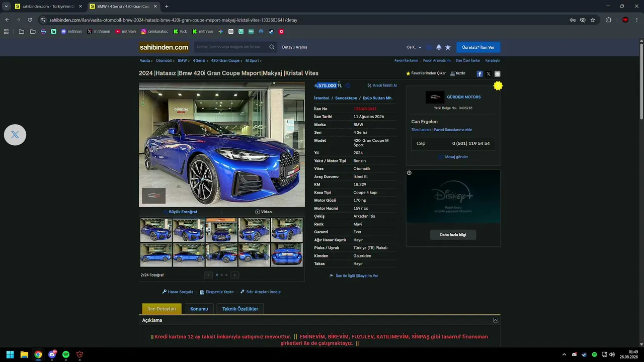
Task: Open Detaylı Arama link
Action: pyautogui.click(x=295, y=47)
